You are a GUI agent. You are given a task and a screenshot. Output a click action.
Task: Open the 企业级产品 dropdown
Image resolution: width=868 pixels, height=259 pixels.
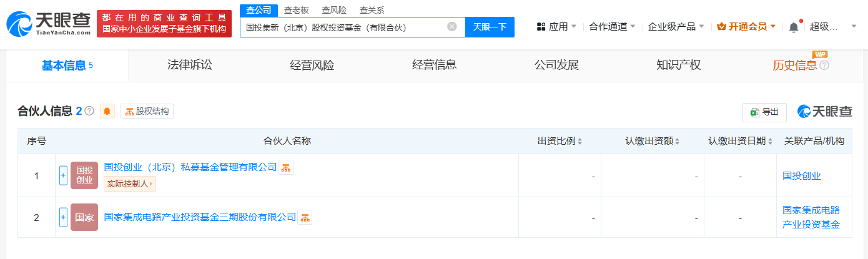[676, 27]
